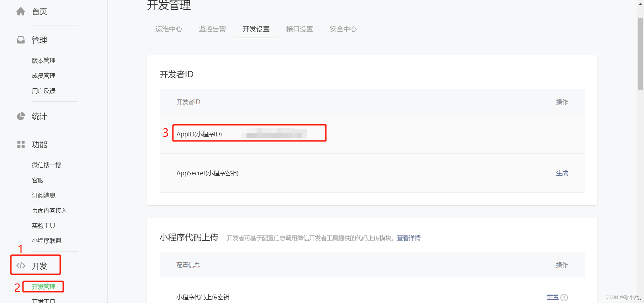This screenshot has width=644, height=303.
Task: Select 实验工具 in the sidebar
Action: pyautogui.click(x=44, y=225)
